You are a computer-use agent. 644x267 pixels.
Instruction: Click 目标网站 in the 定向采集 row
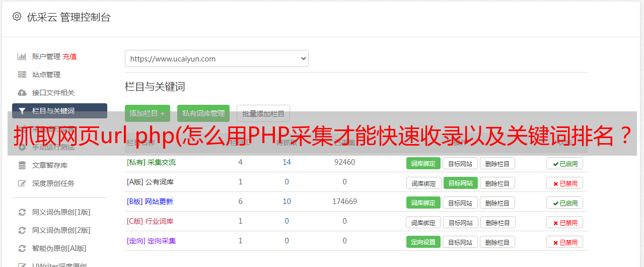point(460,242)
